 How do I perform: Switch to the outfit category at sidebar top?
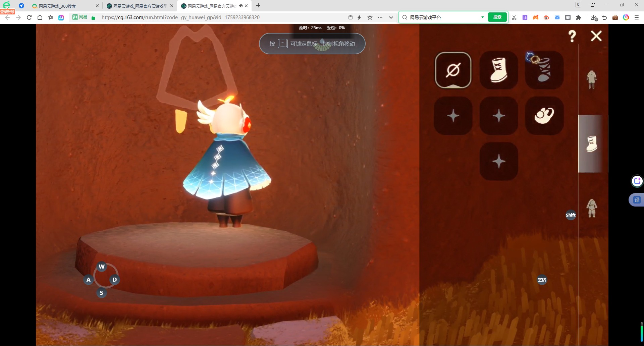[x=592, y=79]
